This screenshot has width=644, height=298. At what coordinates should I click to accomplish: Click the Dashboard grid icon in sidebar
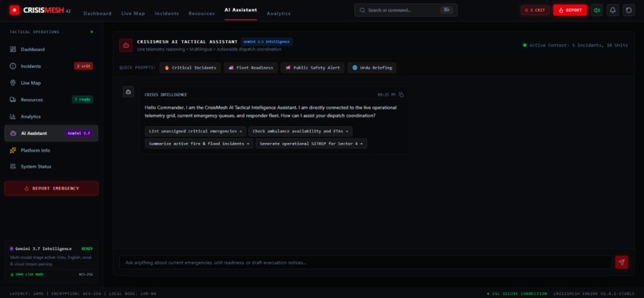[13, 50]
